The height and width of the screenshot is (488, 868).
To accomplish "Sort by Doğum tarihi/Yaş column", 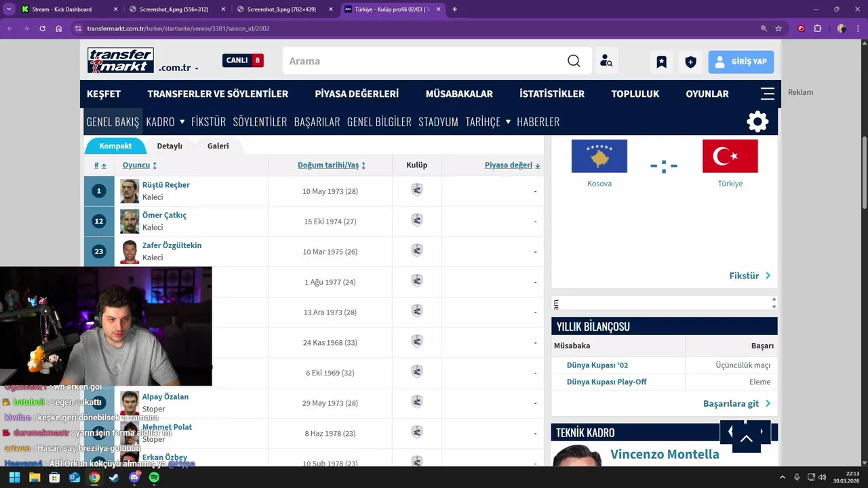I will [332, 165].
